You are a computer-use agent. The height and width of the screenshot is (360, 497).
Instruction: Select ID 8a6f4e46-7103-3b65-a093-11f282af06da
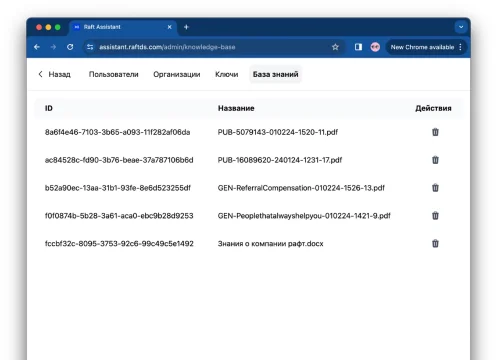click(117, 132)
